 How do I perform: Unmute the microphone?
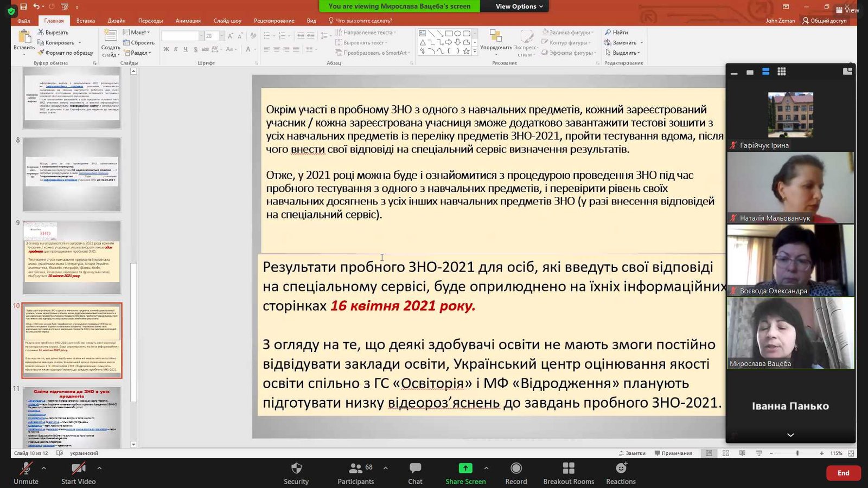[25, 468]
